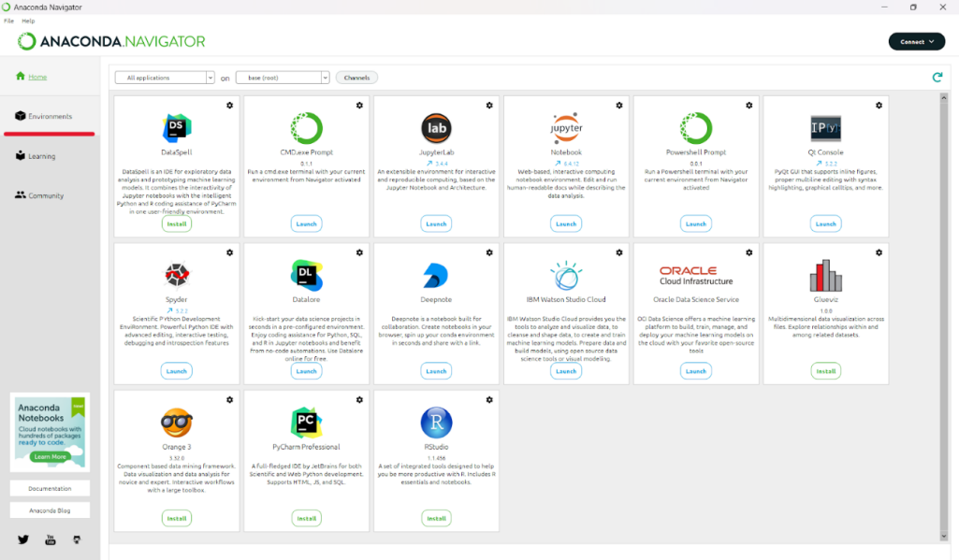Install RStudio
This screenshot has width=959, height=560.
436,519
